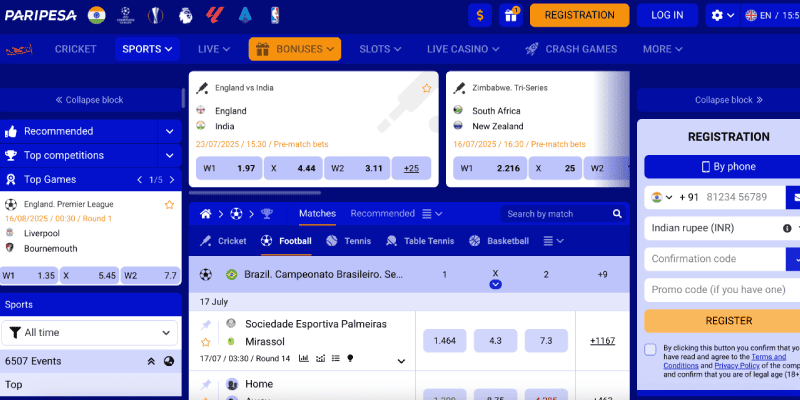Open the view options menu beside Recommended tab
Viewport: 800px width, 400px height.
coord(432,214)
